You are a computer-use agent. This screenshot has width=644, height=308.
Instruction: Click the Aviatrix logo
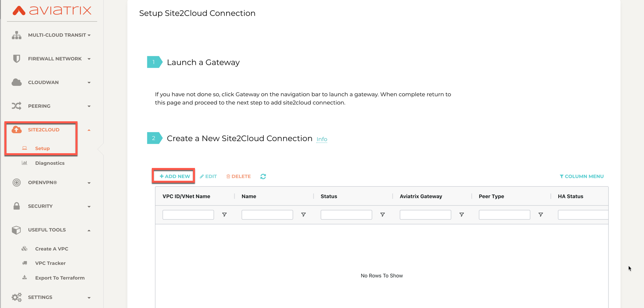[52, 11]
